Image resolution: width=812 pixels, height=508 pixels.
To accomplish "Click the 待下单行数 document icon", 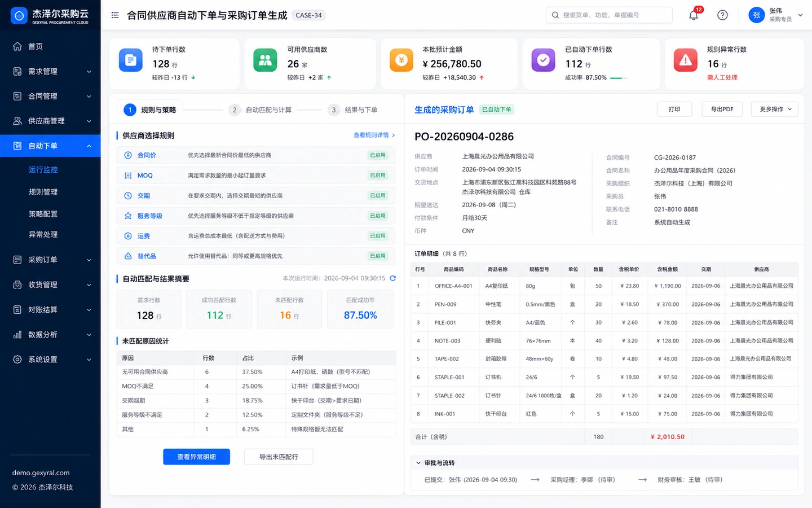I will 131,60.
